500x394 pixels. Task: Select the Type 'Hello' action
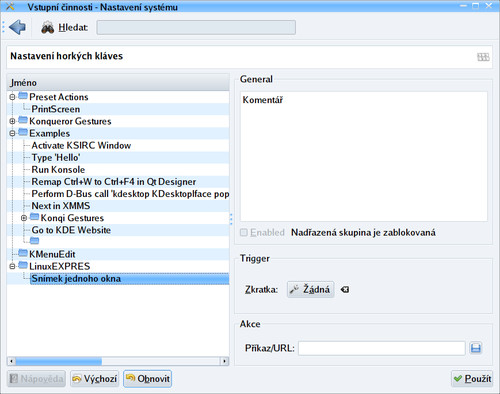(56, 157)
